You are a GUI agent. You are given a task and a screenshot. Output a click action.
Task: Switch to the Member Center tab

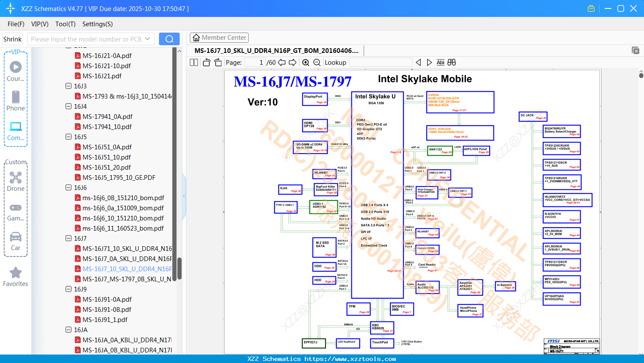click(x=219, y=38)
